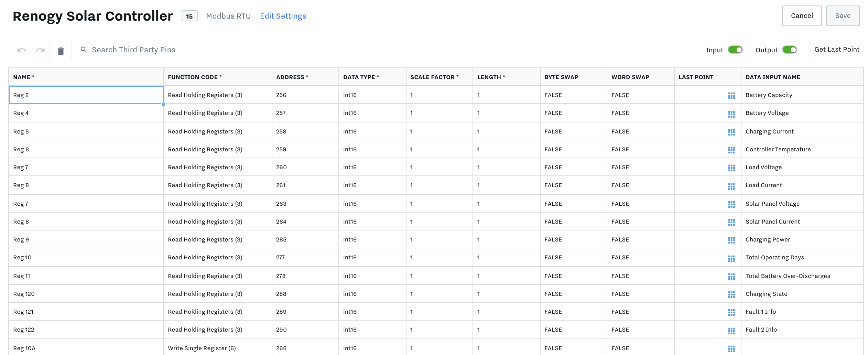This screenshot has height=355, width=868.
Task: Open last point grid for Charging Current
Action: click(731, 132)
